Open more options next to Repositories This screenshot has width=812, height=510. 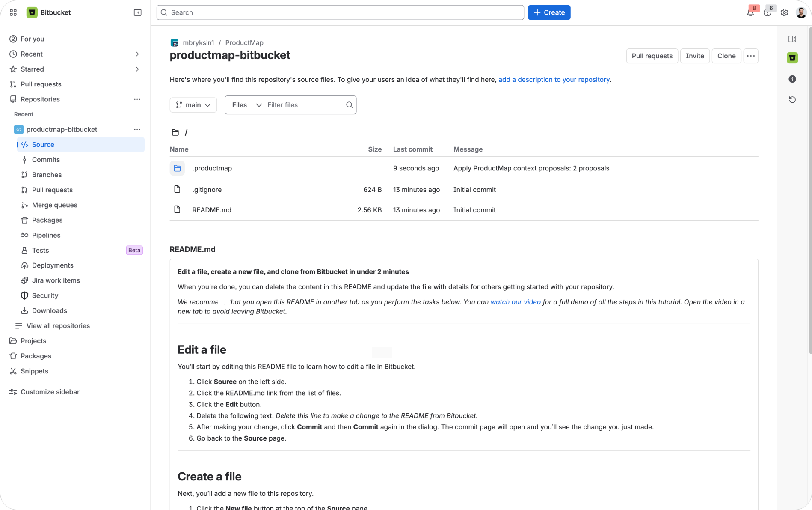pos(137,99)
